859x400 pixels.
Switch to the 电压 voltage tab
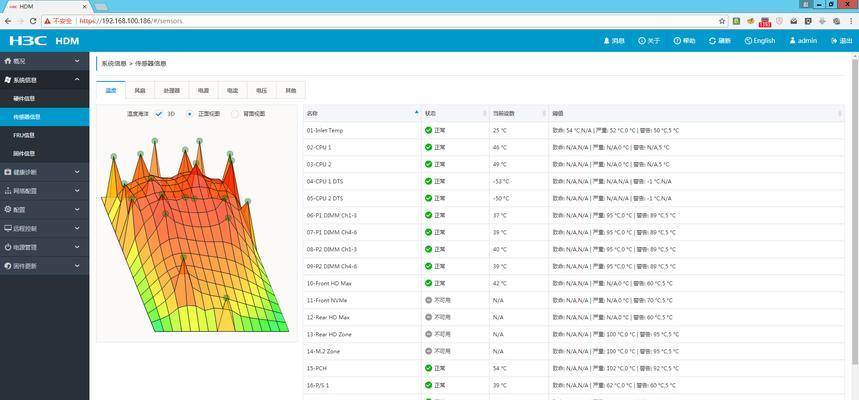tap(261, 90)
